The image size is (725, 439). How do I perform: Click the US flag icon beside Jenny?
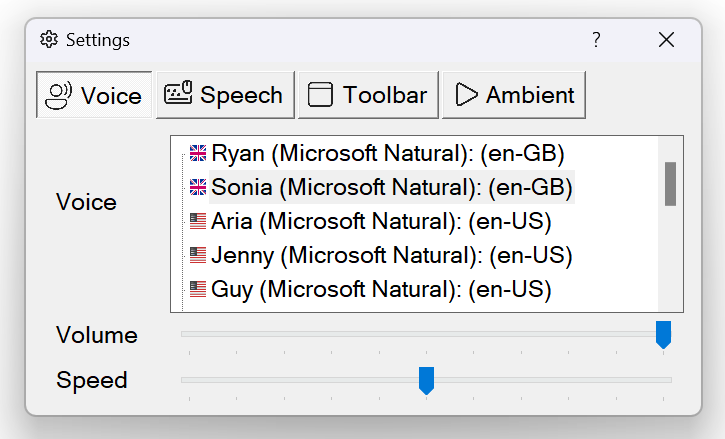[x=198, y=255]
